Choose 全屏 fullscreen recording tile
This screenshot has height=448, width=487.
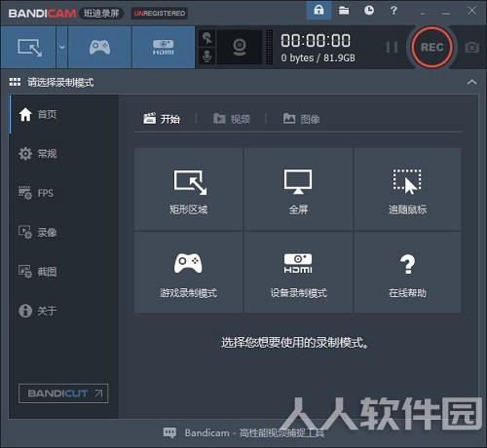pyautogui.click(x=298, y=189)
